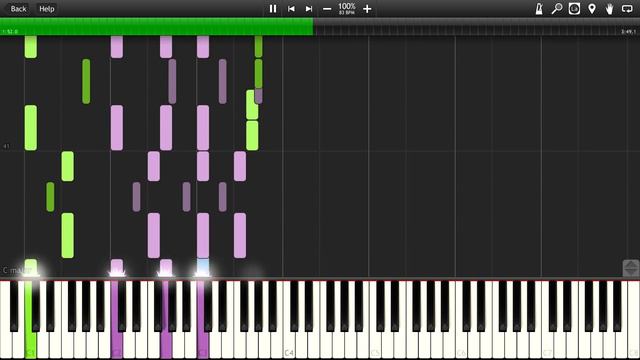640x360 pixels.
Task: Increase playback speed with the plus icon
Action: click(x=367, y=9)
